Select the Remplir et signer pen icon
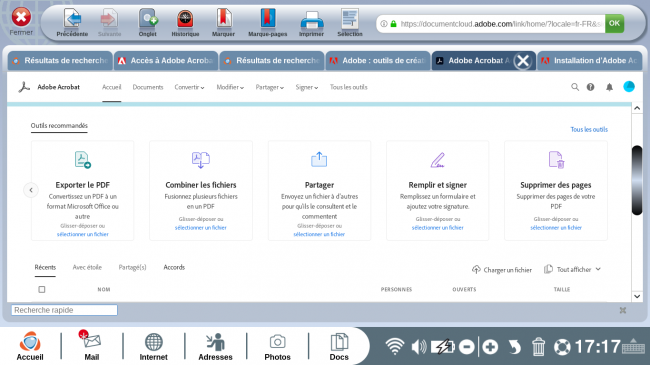Viewport: 650px width, 365px height. click(437, 160)
